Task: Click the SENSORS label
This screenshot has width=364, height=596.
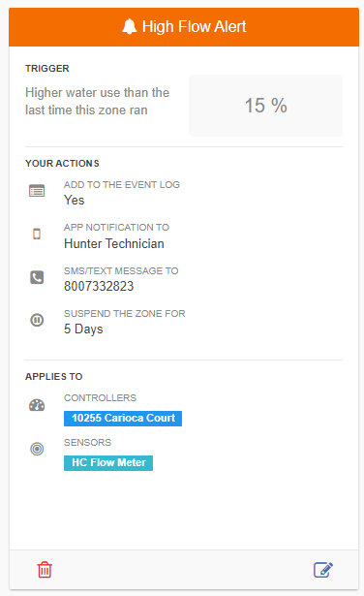Action: (x=87, y=443)
